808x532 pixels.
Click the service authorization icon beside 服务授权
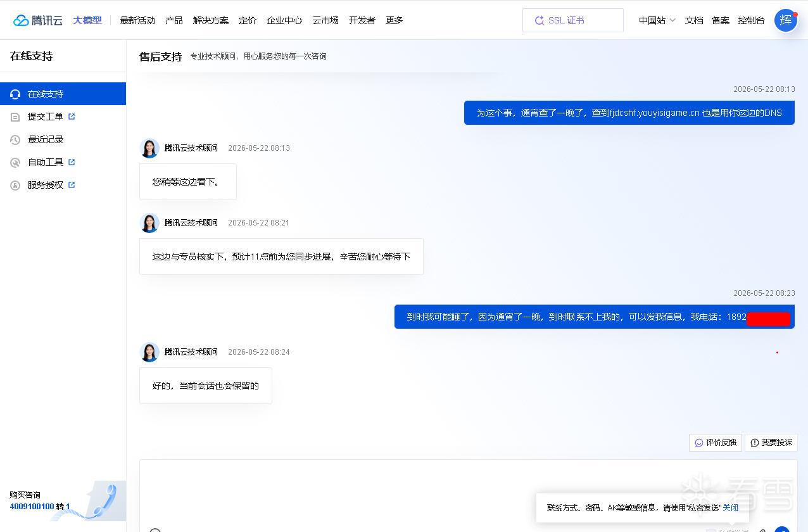16,185
